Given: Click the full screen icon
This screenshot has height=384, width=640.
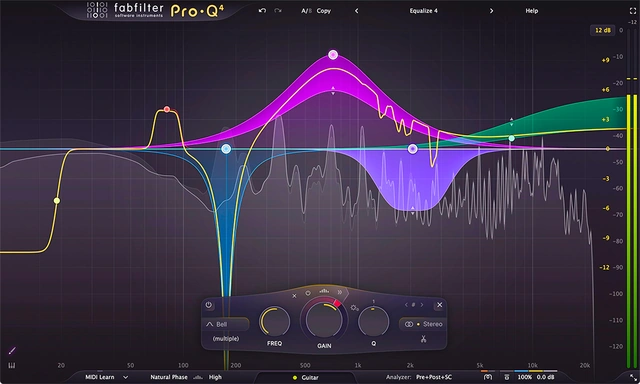Looking at the screenshot, I should pos(633,11).
